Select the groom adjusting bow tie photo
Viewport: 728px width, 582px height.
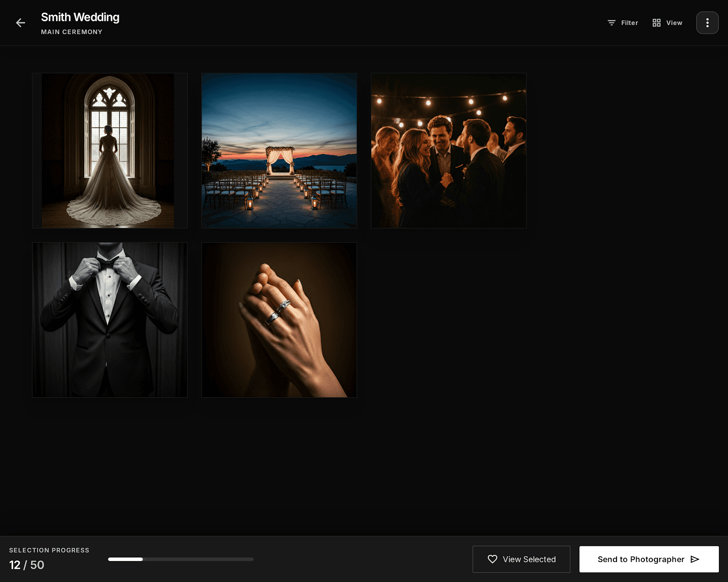(x=110, y=320)
